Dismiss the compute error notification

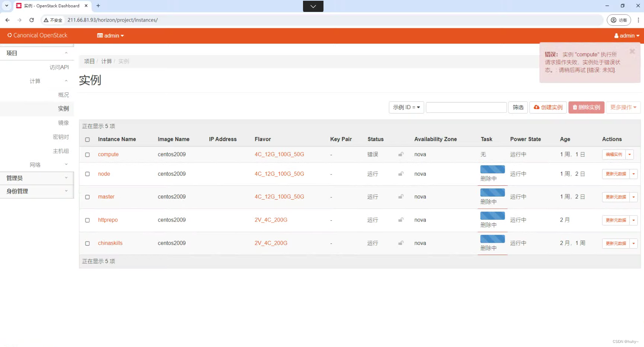[x=632, y=51]
